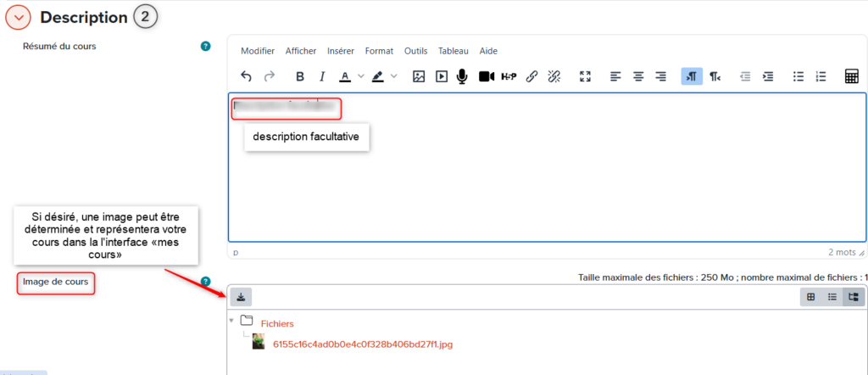Open the text color dropdown arrow
868x375 pixels.
(361, 76)
